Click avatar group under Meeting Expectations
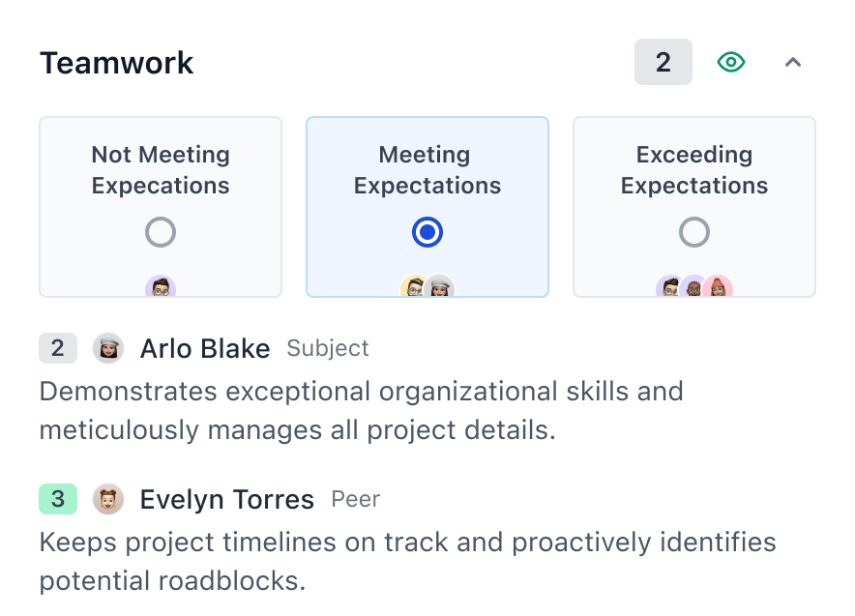This screenshot has height=616, width=855. pos(427,287)
